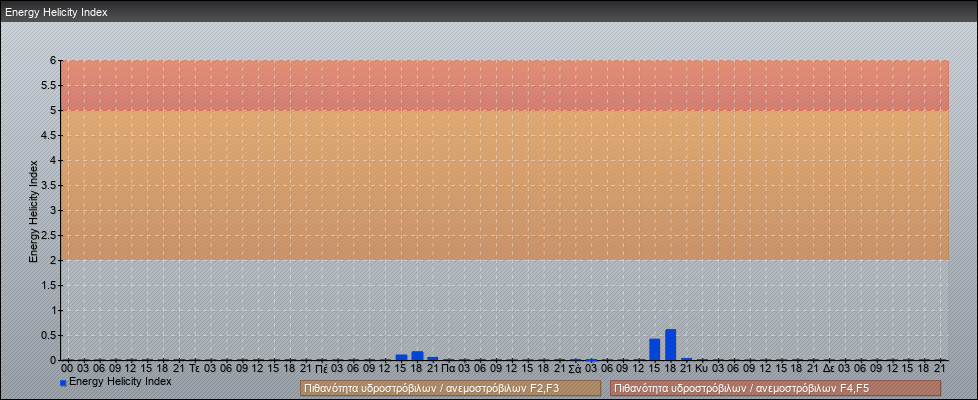Select the F4,F5 waterspout probability legend box
The height and width of the screenshot is (400, 978).
(x=775, y=388)
